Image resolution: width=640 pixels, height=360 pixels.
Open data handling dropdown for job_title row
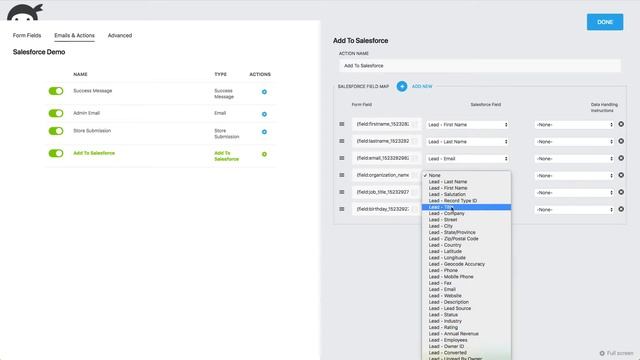574,193
